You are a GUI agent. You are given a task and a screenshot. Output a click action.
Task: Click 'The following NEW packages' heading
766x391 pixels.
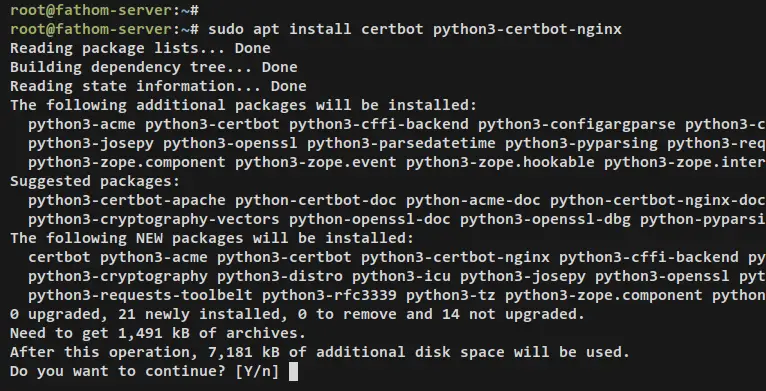coord(127,239)
